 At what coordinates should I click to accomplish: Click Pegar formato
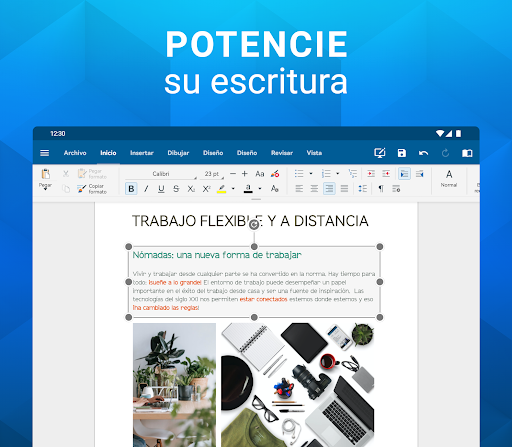point(92,174)
